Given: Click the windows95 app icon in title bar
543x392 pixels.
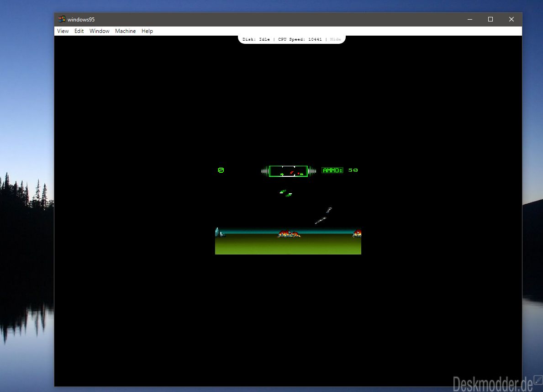Looking at the screenshot, I should click(x=62, y=19).
